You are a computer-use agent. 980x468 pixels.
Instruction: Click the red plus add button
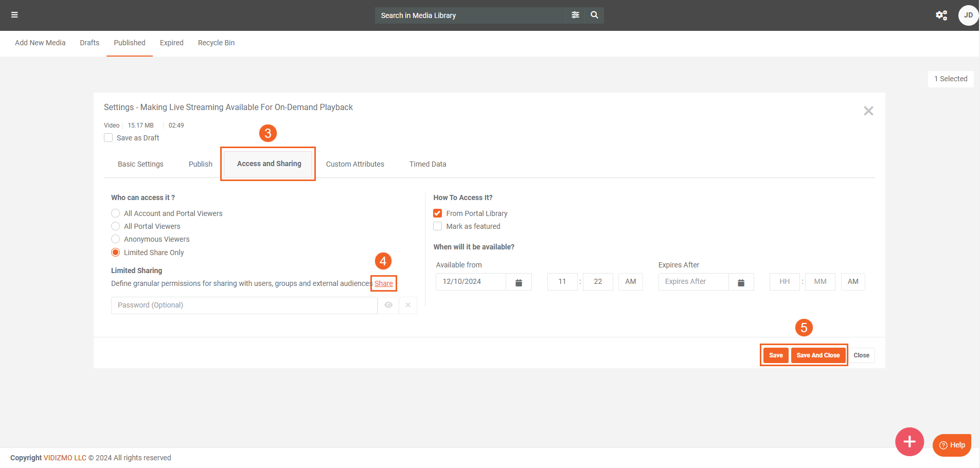[x=909, y=441]
